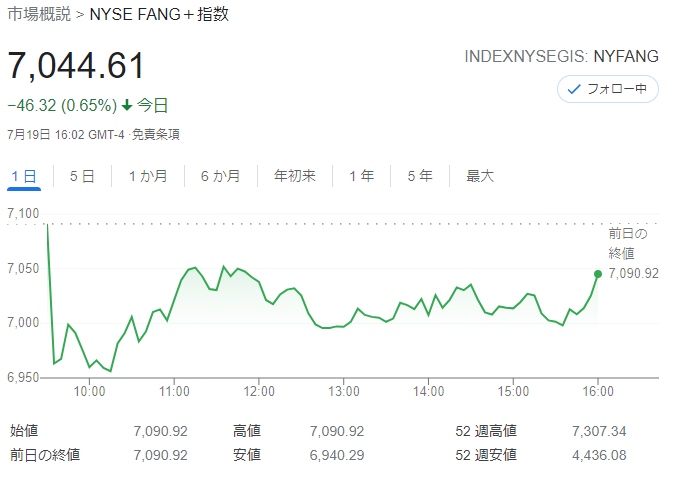Open the 免責条項 disclaimer link
Viewport: 674px width, 479px height.
coord(156,135)
